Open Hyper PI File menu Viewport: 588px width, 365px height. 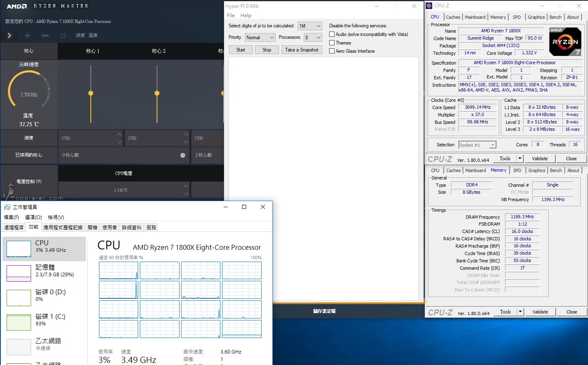tap(231, 16)
